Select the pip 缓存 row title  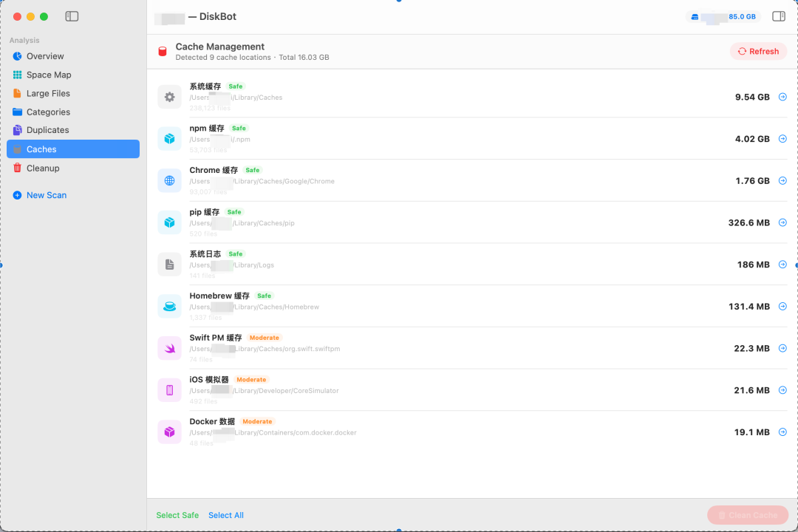205,212
